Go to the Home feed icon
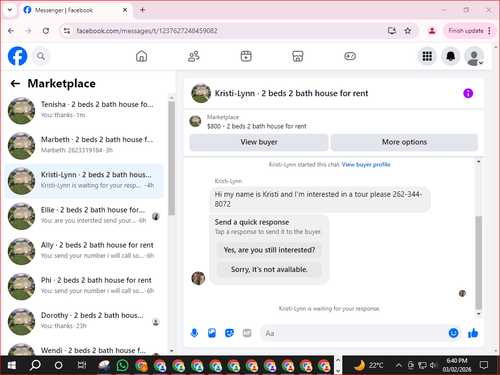The width and height of the screenshot is (500, 375). [141, 56]
